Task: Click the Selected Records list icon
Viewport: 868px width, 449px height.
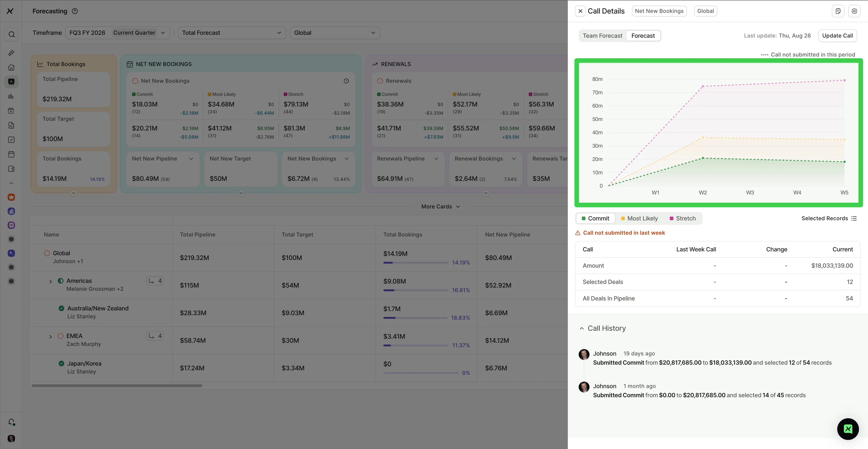Action: tap(854, 218)
